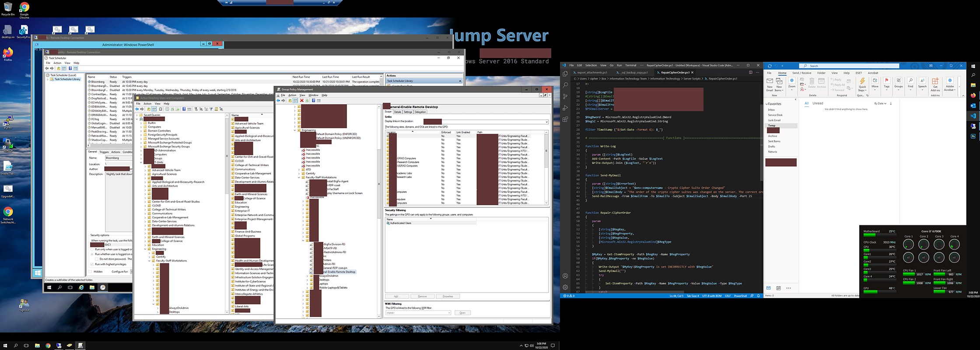Open Selection menu in VS Code

[591, 65]
